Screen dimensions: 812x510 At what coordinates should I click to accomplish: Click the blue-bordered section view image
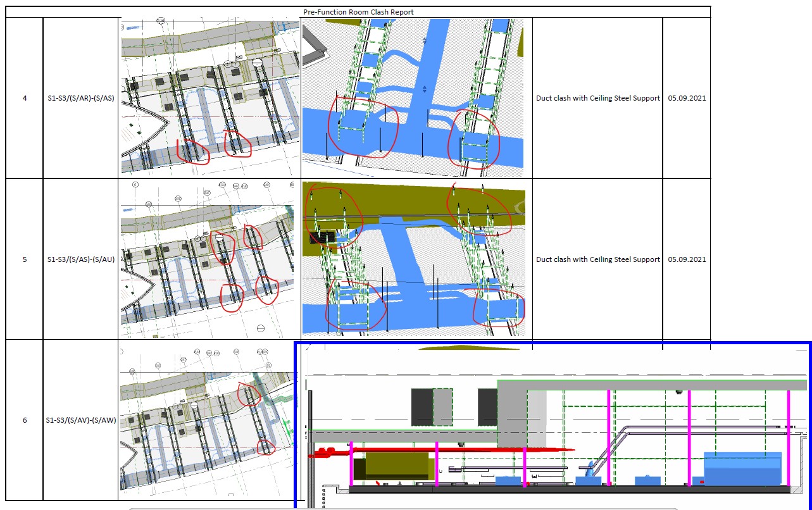(x=553, y=424)
